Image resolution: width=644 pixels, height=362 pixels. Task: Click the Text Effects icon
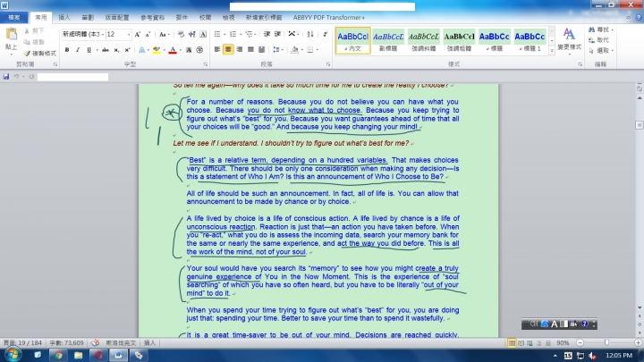click(x=142, y=50)
